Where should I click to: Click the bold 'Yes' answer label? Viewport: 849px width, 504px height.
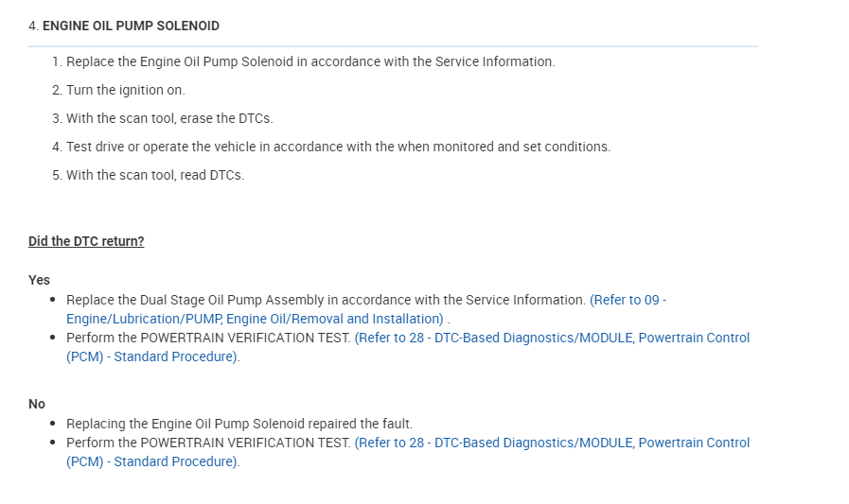point(39,280)
